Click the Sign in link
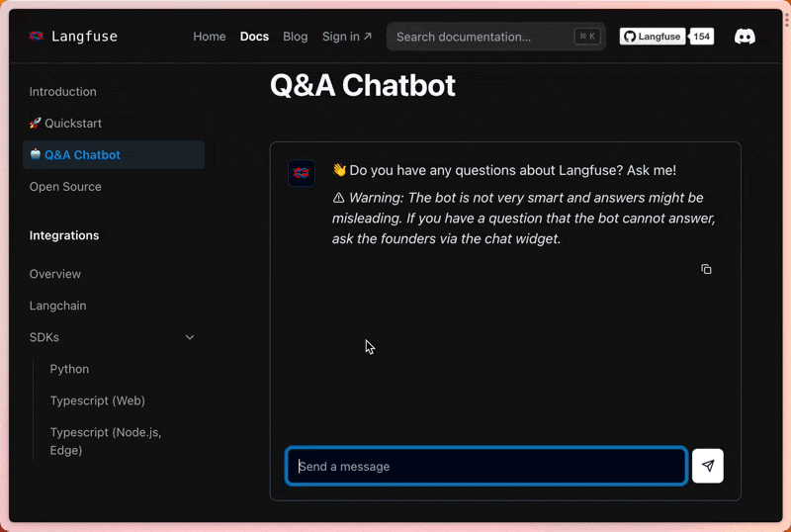 [x=347, y=37]
